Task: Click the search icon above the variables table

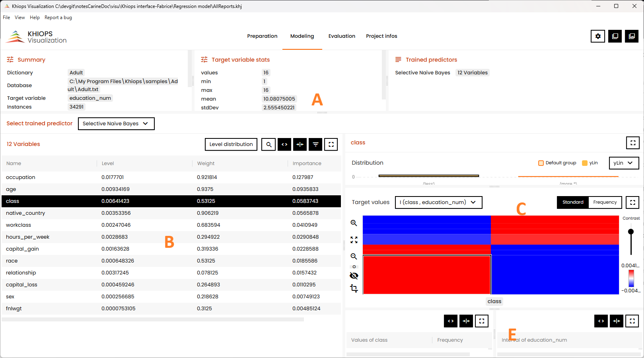Action: point(269,144)
